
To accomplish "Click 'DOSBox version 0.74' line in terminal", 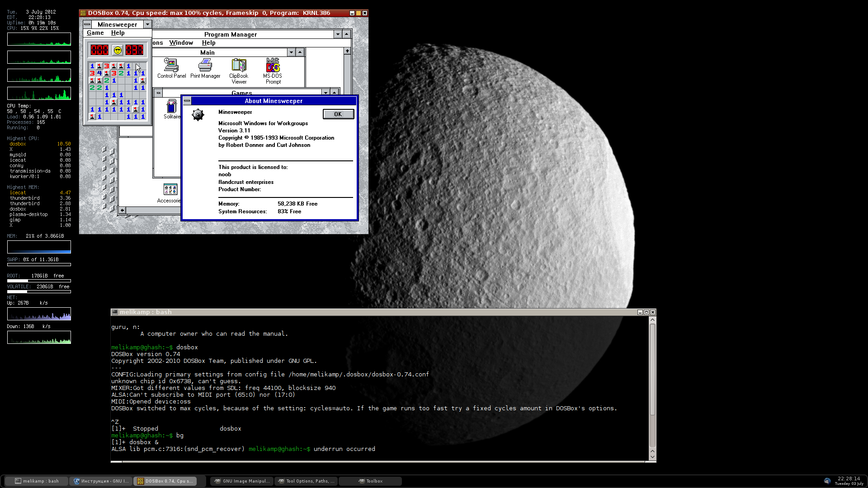I will coord(146,354).
